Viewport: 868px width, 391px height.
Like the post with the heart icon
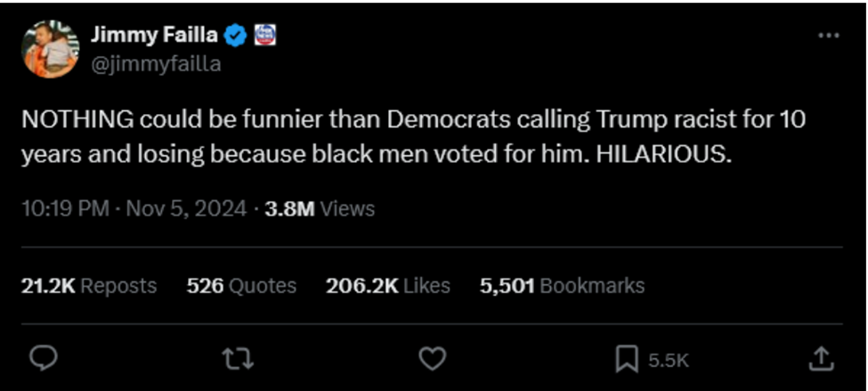[x=432, y=358]
